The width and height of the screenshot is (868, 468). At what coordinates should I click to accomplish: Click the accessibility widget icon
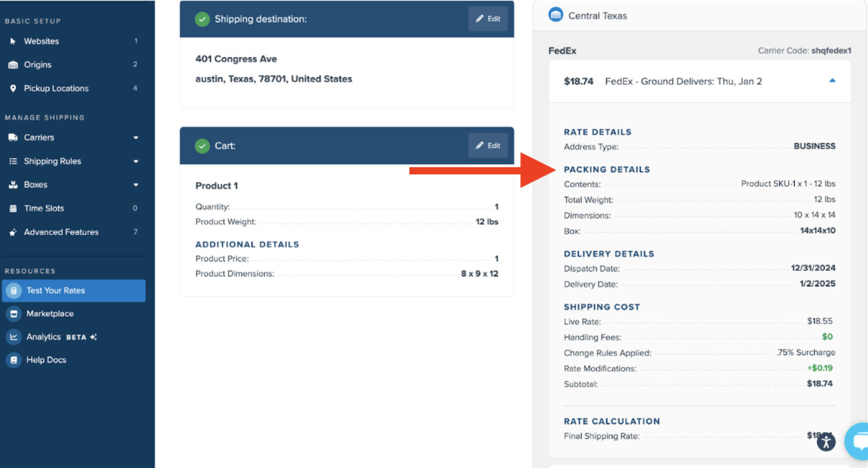point(826,442)
